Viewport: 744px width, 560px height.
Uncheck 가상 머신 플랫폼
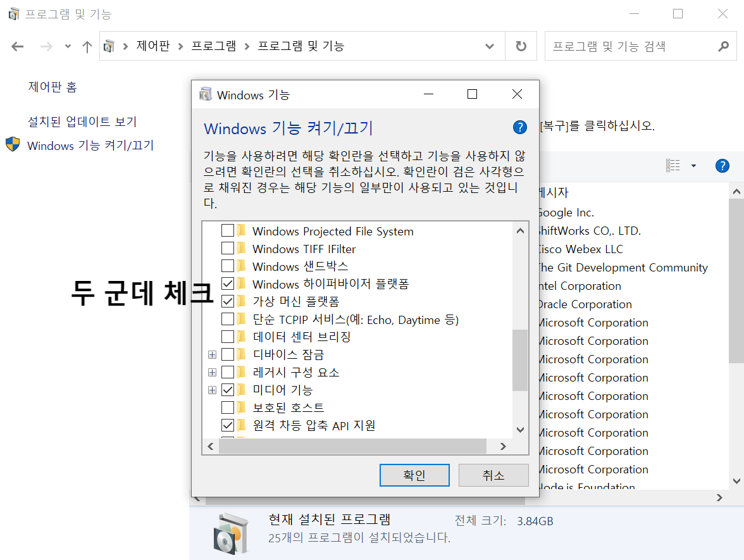[228, 301]
